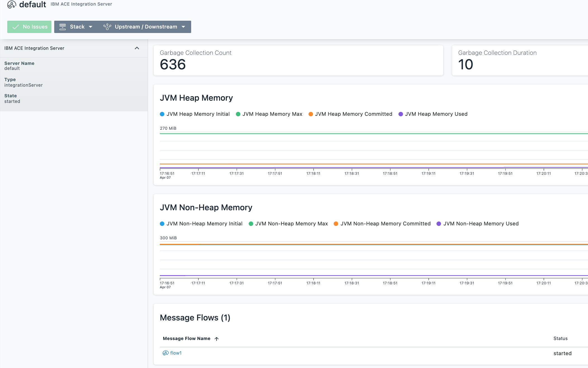
Task: Click the caret arrow after Upstream / Downstream
Action: [x=183, y=27]
